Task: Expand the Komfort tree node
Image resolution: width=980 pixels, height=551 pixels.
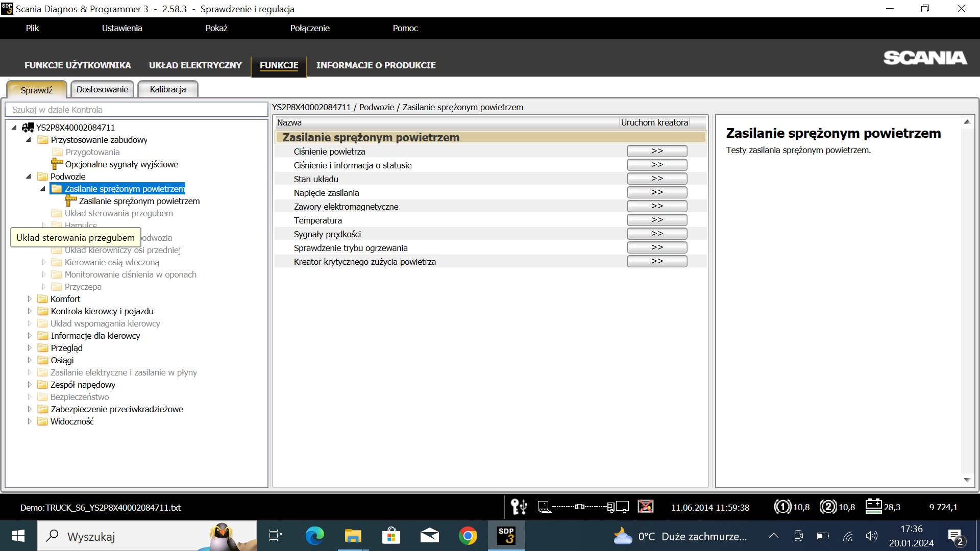Action: tap(29, 299)
